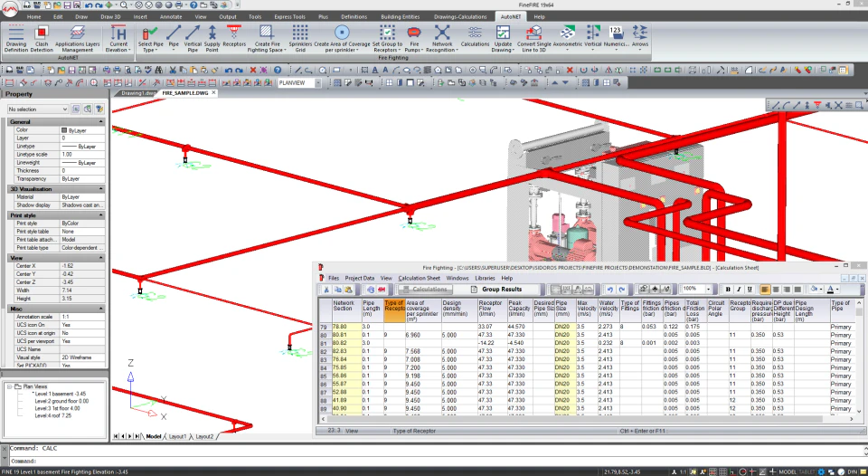
Task: Open the Drawing Definition tool
Action: [x=15, y=39]
